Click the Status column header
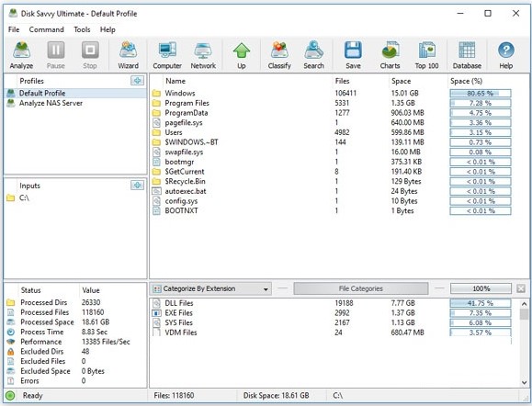 [30, 290]
